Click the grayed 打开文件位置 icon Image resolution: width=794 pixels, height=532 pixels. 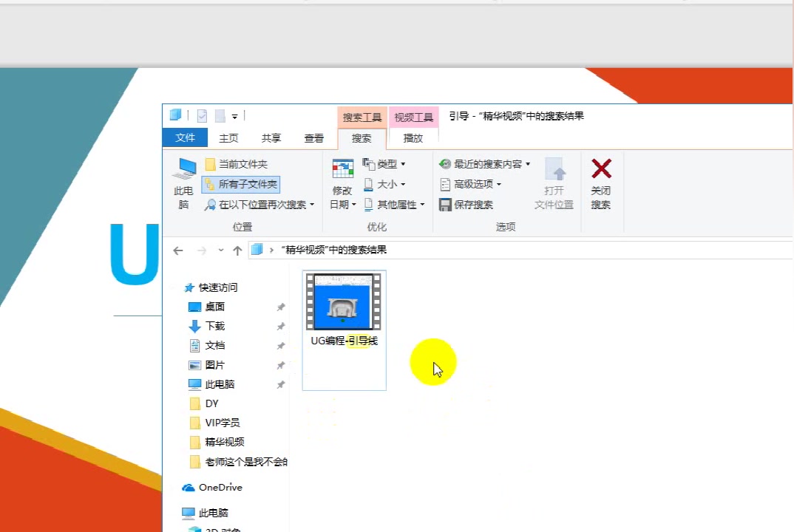pyautogui.click(x=554, y=183)
